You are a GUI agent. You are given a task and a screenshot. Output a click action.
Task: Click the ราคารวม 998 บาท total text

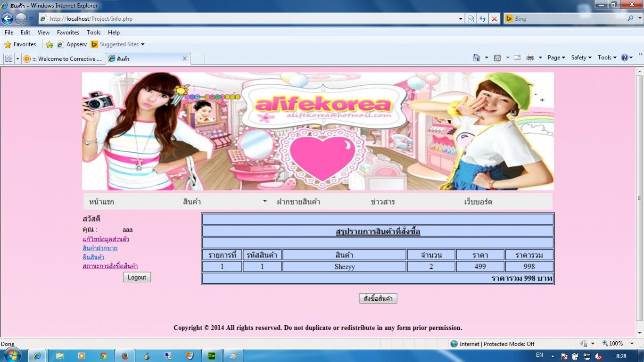coord(521,278)
